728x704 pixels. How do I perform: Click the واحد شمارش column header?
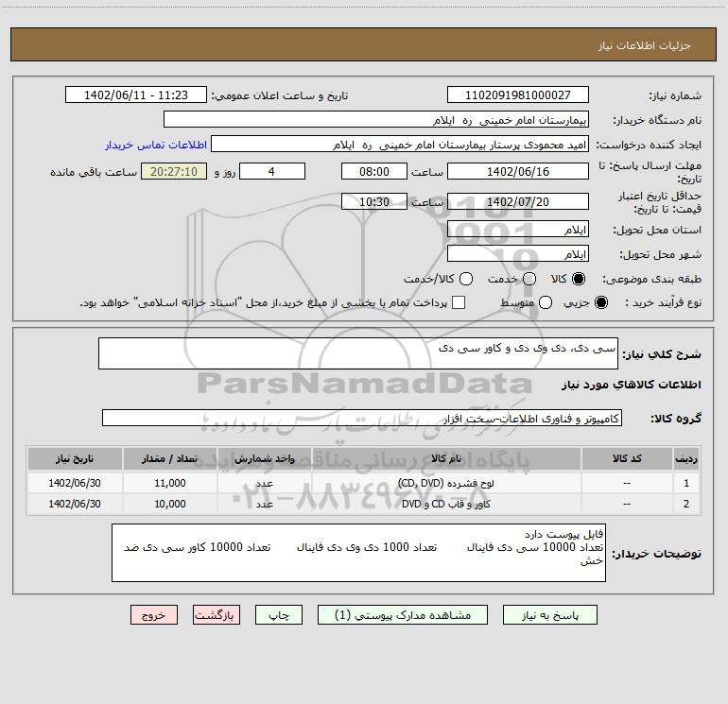pos(264,458)
